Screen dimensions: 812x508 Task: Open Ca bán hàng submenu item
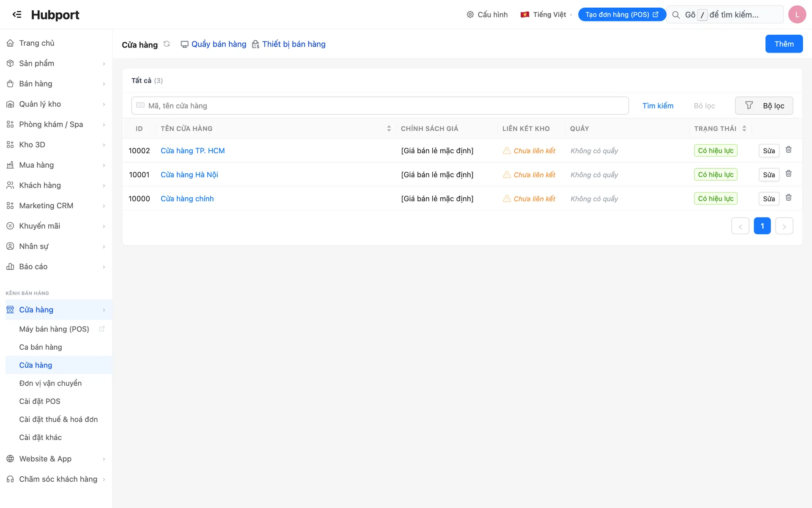click(41, 347)
